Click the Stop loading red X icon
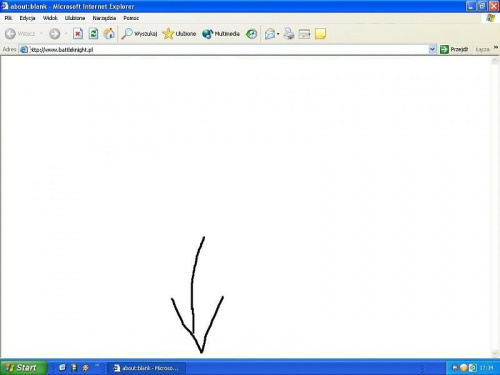Viewport: 500px width, 375px height. click(x=78, y=34)
